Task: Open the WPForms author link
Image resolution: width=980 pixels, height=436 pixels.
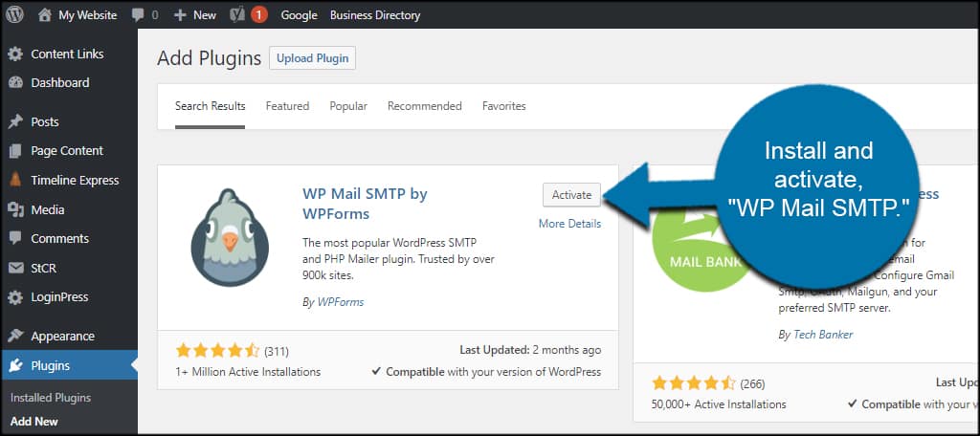Action: point(341,302)
